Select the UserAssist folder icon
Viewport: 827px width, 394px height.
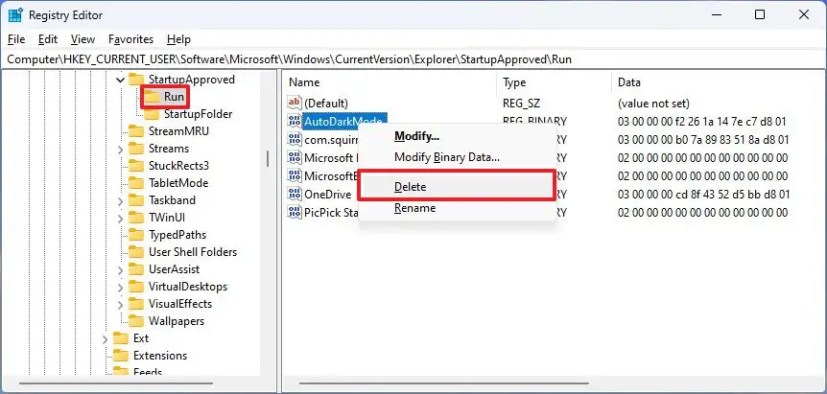(137, 270)
